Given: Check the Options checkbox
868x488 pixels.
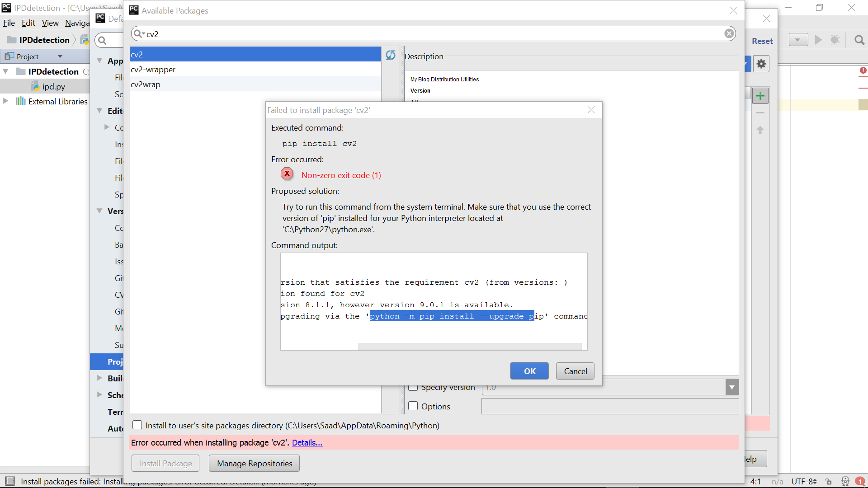Looking at the screenshot, I should 413,406.
